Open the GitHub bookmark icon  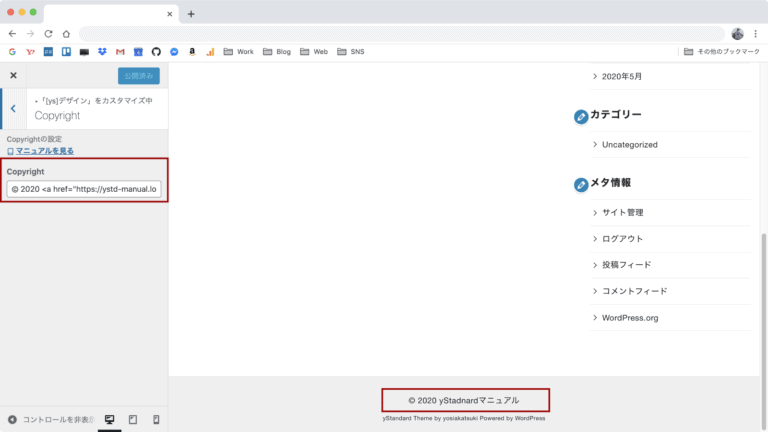coord(155,52)
